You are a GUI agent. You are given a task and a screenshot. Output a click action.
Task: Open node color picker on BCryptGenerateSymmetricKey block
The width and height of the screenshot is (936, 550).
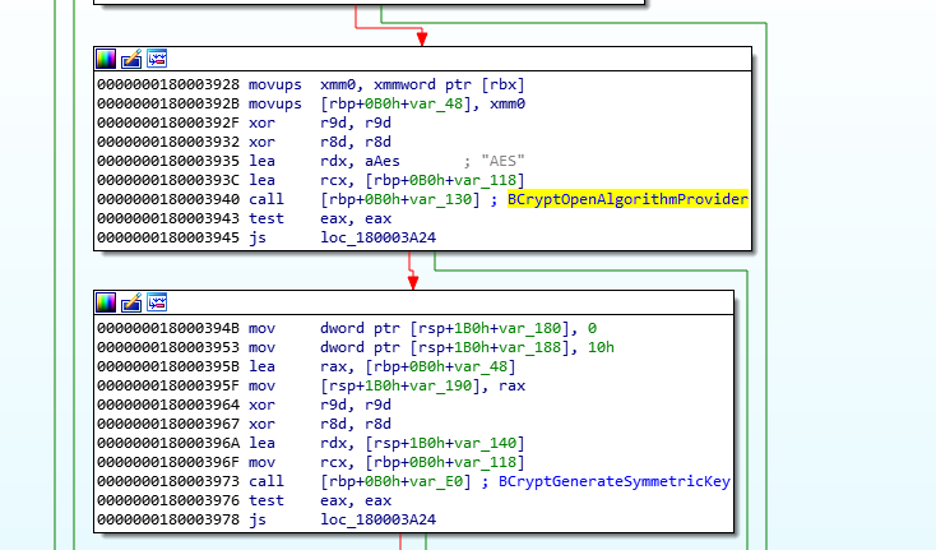point(106,303)
